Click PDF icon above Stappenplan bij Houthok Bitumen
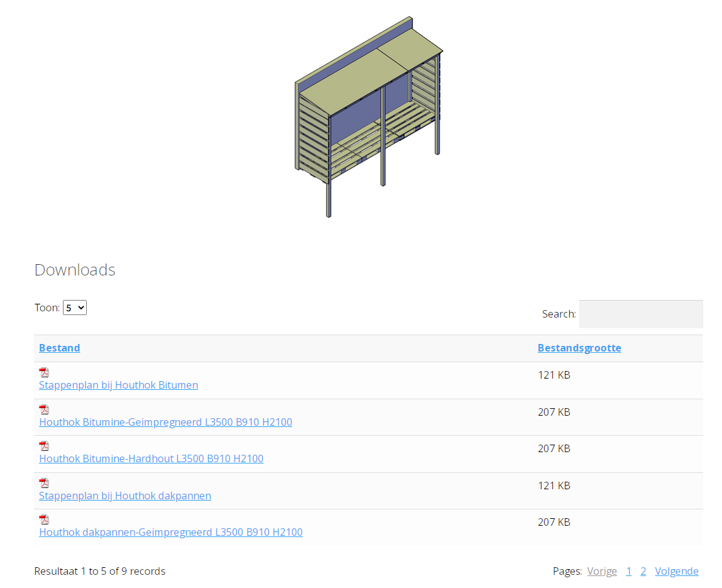Viewport: 722px width, 588px height. pos(44,372)
